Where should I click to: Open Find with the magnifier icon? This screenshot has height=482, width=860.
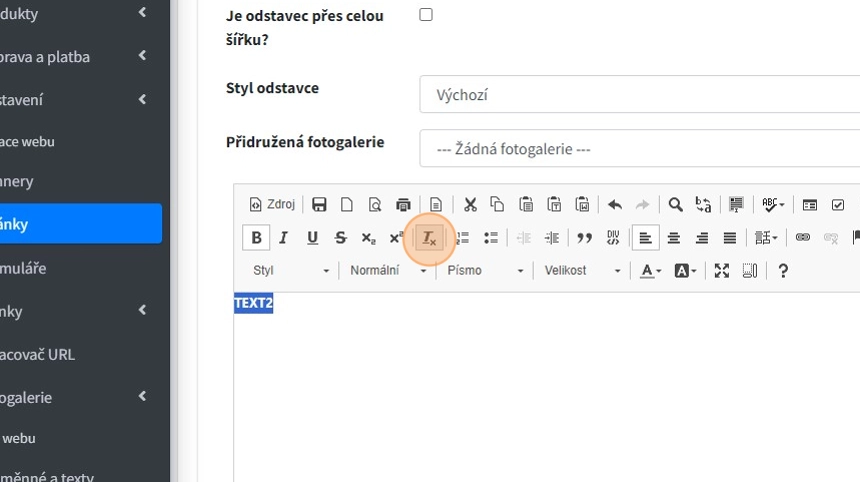coord(675,205)
